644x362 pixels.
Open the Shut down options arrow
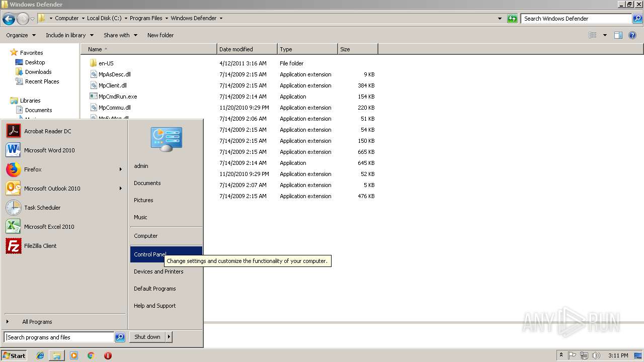tap(169, 337)
